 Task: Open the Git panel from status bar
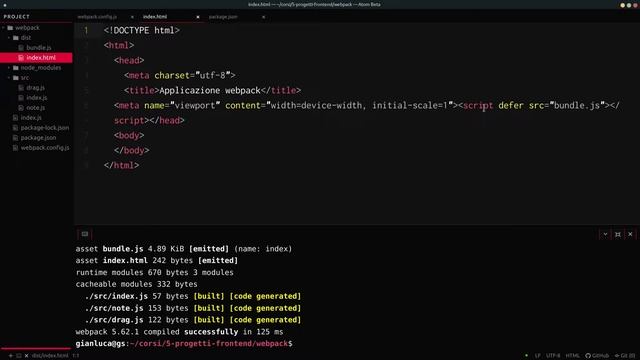tap(625, 356)
